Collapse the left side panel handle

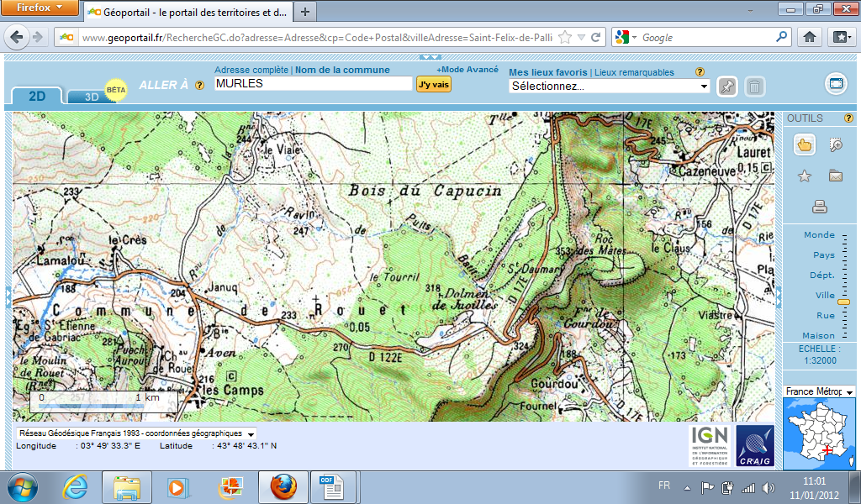[x=8, y=296]
